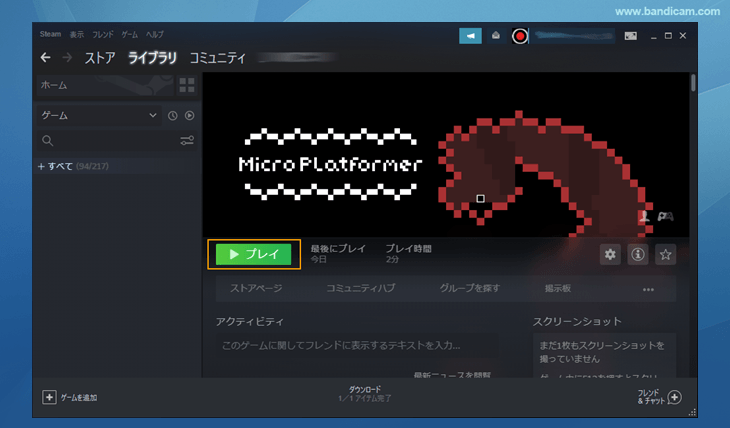Open the announcements megaphone icon

click(470, 36)
